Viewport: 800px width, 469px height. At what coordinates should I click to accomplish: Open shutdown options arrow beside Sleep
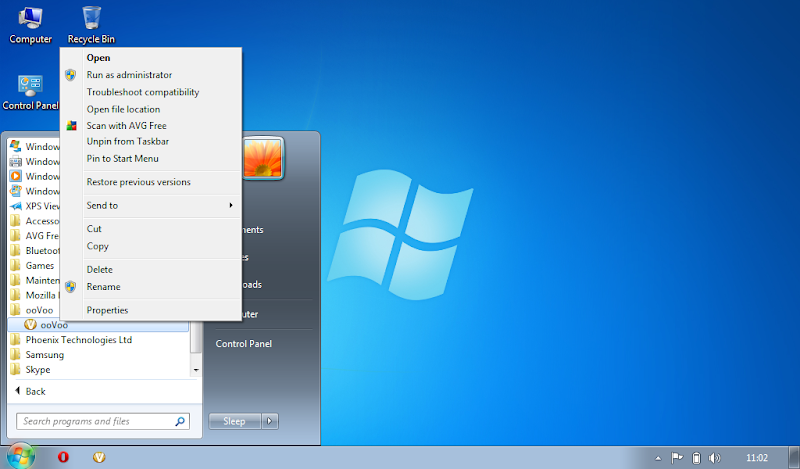(x=270, y=421)
